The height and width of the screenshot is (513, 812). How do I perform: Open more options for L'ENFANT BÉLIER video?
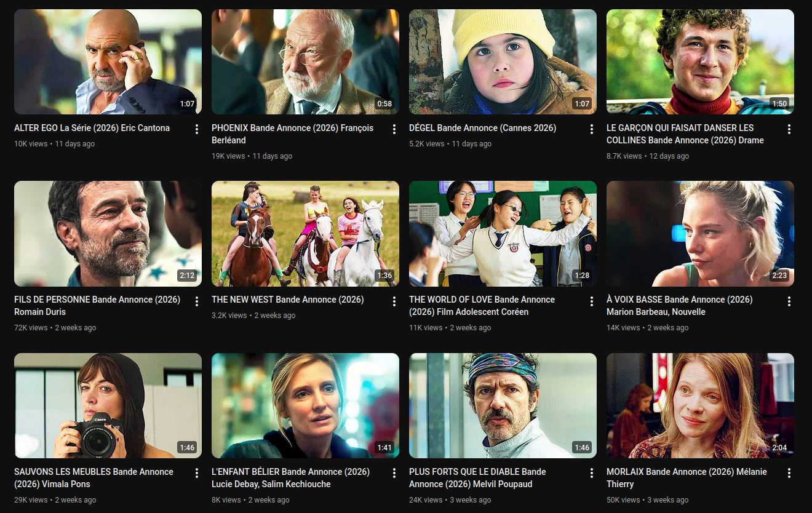(x=394, y=473)
